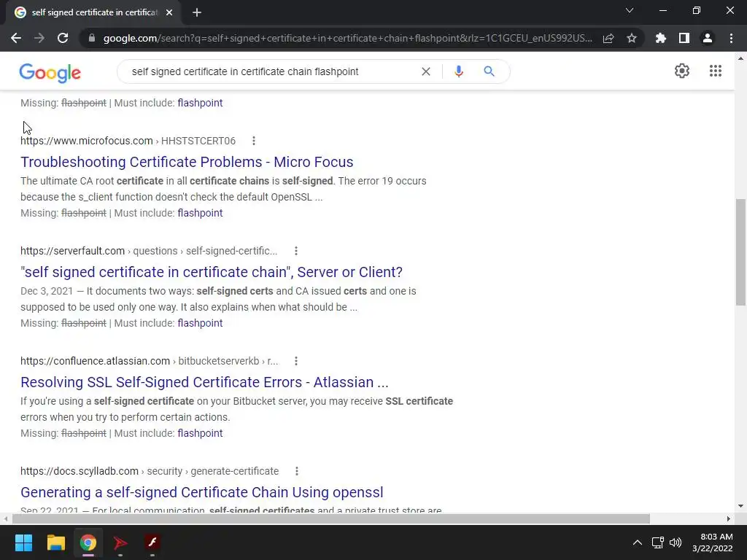Bookmark this tab with the star

tap(632, 38)
